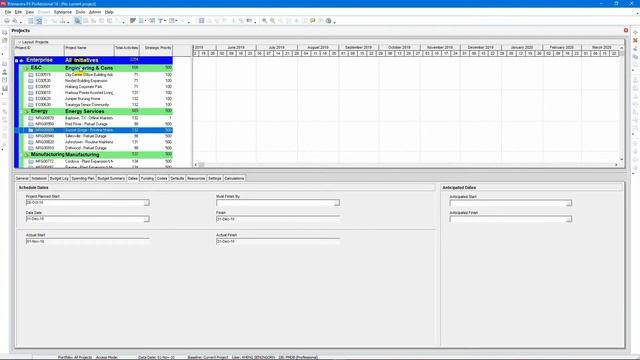Viewport: 640px width, 360px height.
Task: Select the Johnstown Routine Maintenance project
Action: [x=98, y=142]
